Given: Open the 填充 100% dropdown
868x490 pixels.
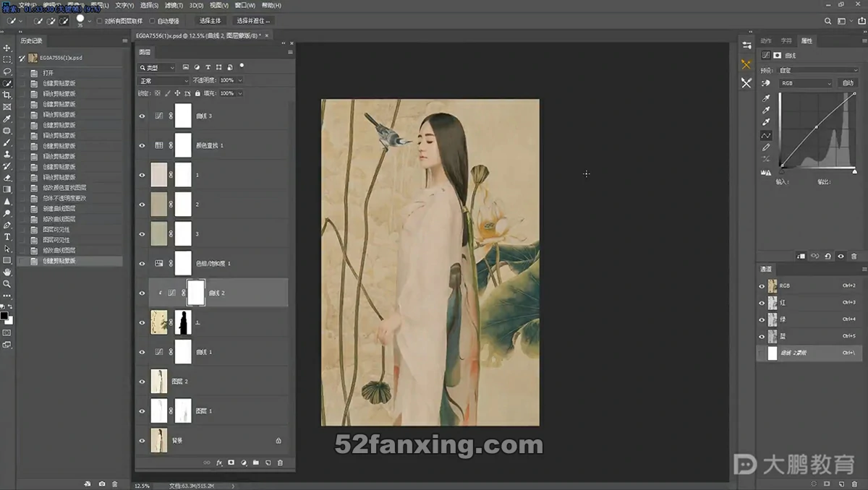Looking at the screenshot, I should (240, 93).
